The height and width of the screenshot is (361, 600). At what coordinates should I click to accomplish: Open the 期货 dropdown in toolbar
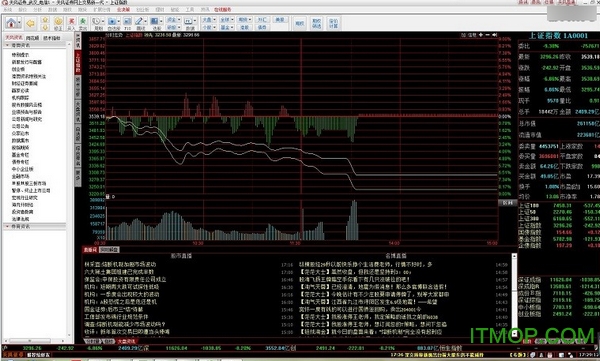coord(244,20)
